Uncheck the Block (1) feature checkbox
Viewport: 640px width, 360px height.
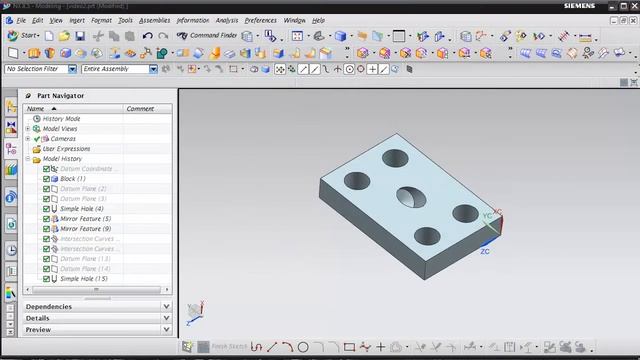pyautogui.click(x=46, y=179)
